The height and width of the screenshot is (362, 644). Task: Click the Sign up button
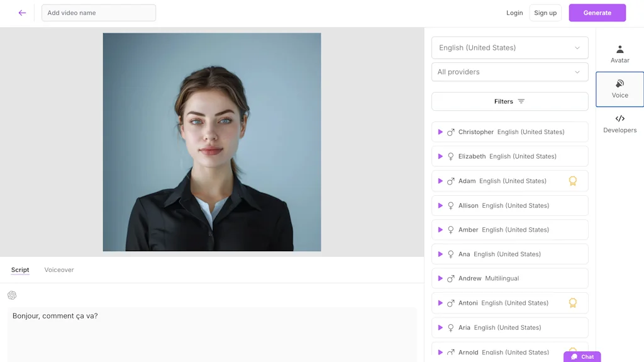[x=545, y=13]
